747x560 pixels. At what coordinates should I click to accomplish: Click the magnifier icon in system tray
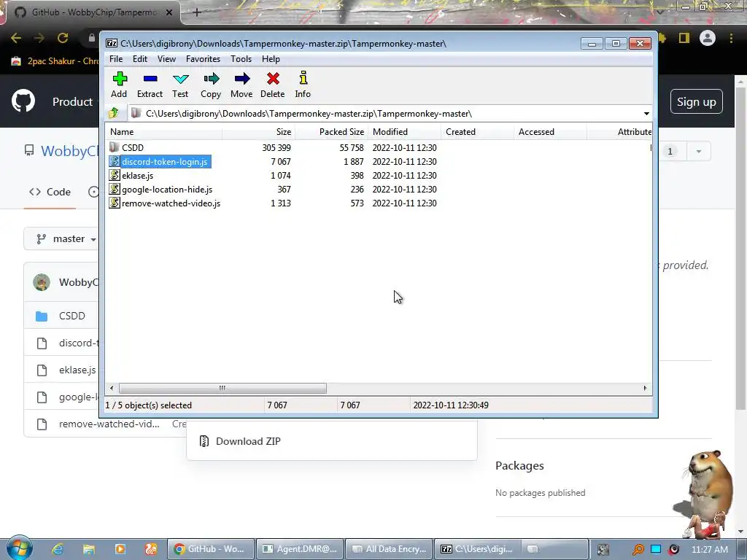click(x=638, y=550)
